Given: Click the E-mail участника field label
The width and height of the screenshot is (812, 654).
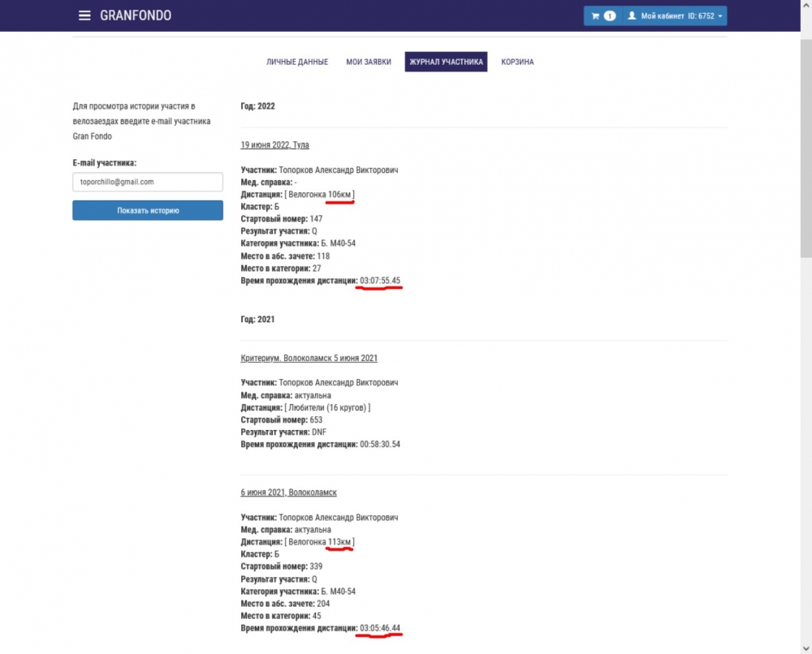Looking at the screenshot, I should pos(104,163).
